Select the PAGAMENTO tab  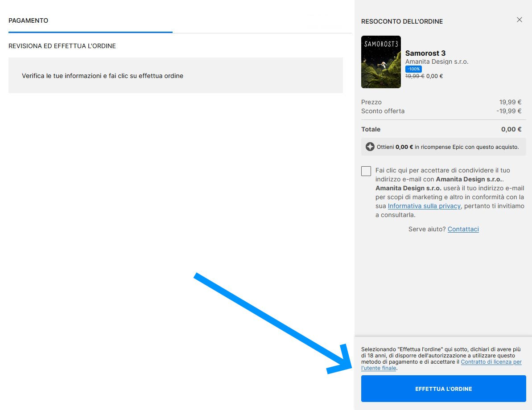click(29, 20)
